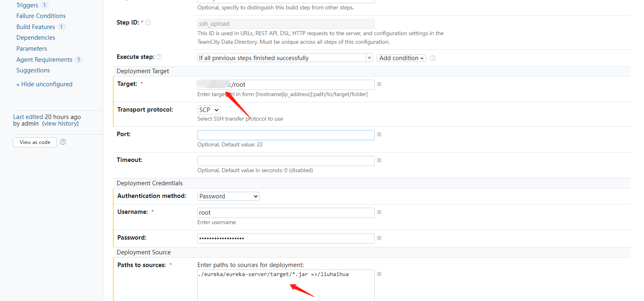The height and width of the screenshot is (301, 644).
Task: Click the Hide unconfigured link
Action: (45, 84)
